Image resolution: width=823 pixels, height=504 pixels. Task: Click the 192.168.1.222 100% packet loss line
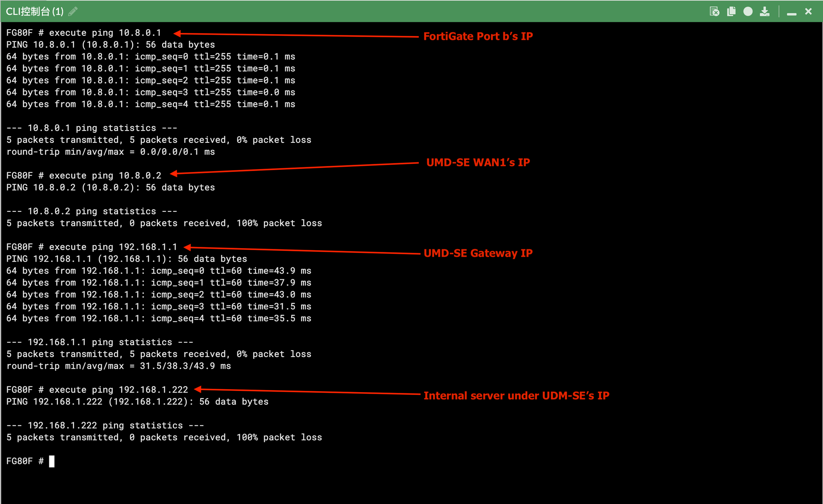[x=164, y=437]
